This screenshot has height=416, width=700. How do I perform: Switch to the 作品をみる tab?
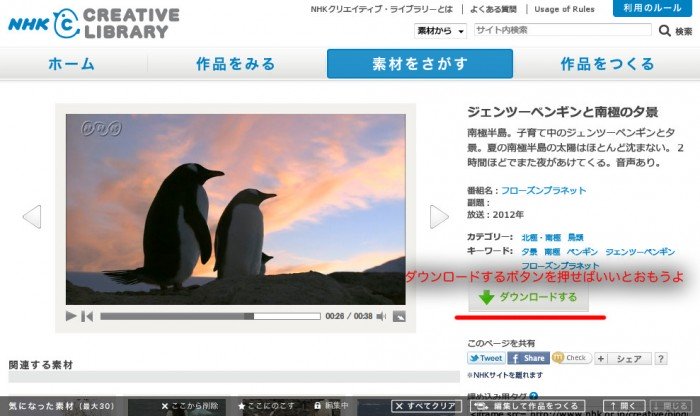tap(235, 64)
